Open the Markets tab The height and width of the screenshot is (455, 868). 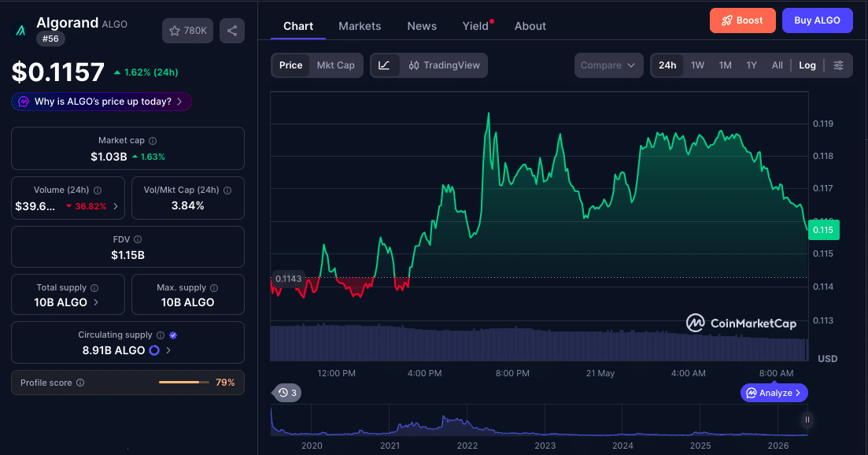tap(360, 26)
